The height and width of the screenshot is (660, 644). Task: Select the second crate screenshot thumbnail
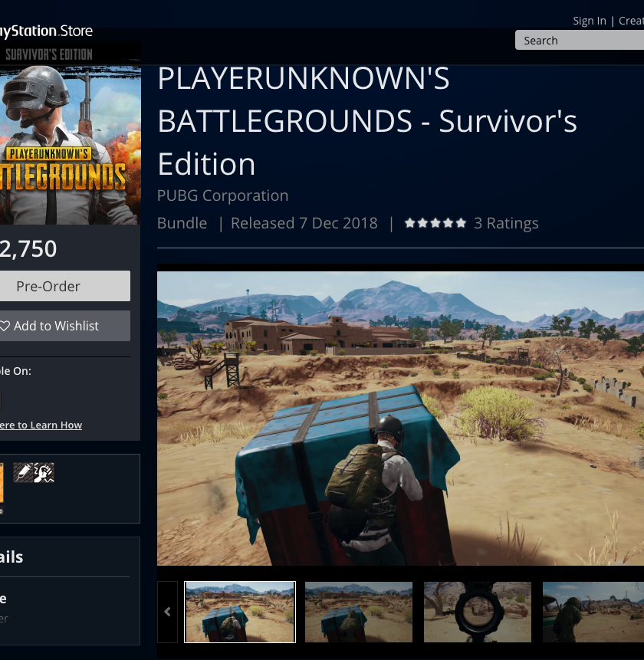[359, 612]
